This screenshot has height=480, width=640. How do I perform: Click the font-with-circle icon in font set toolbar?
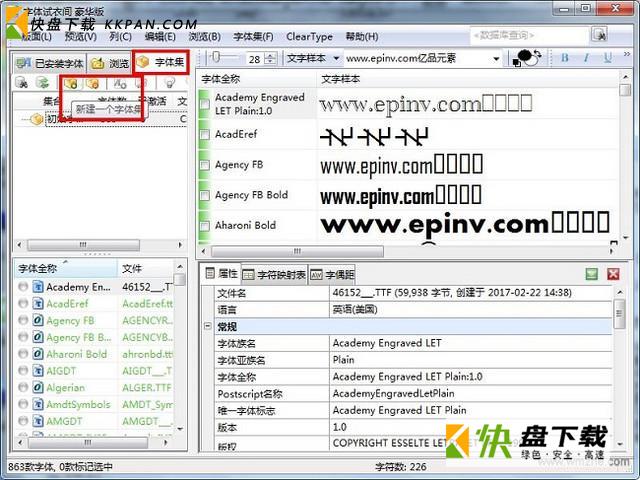coord(120,84)
